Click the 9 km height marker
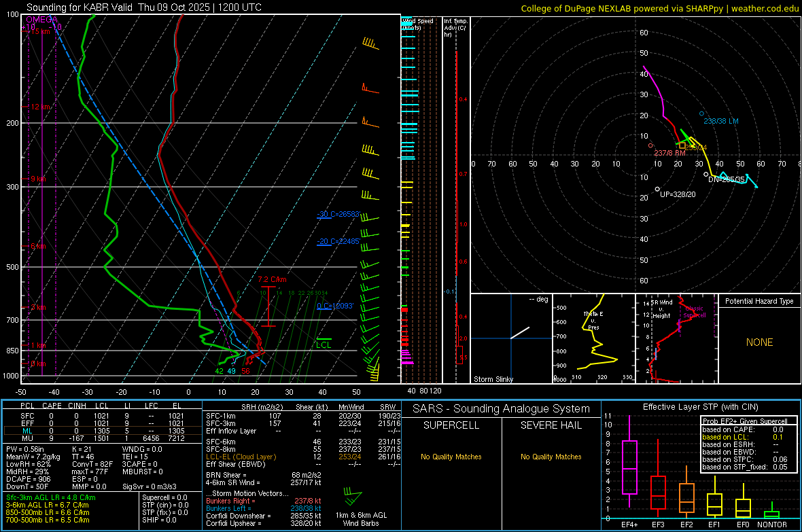The image size is (802, 532). [38, 179]
